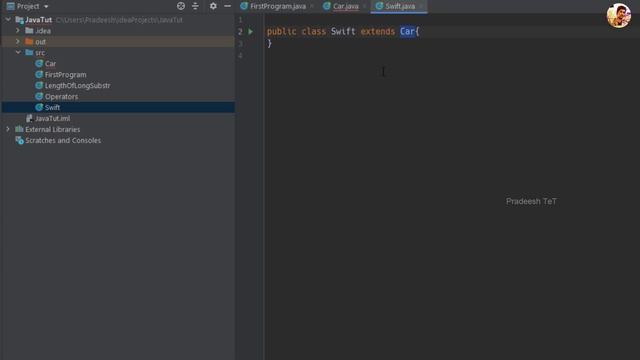Click the src folder icon
The image size is (640, 360).
coord(29,53)
